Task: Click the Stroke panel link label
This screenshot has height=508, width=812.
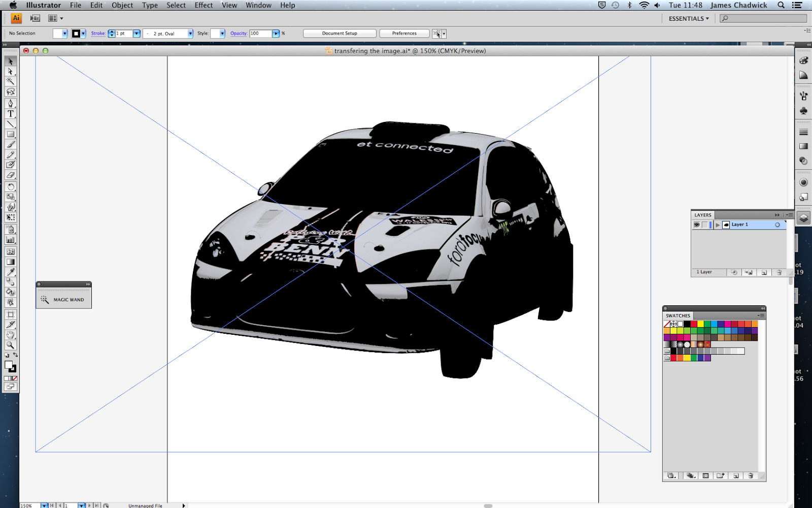Action: (x=98, y=34)
